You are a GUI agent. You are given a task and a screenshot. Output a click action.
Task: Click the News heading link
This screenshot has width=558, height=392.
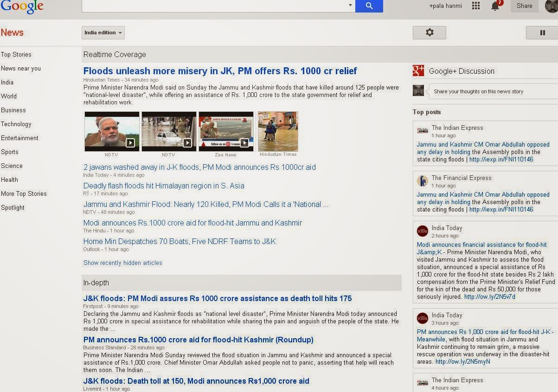[x=12, y=32]
